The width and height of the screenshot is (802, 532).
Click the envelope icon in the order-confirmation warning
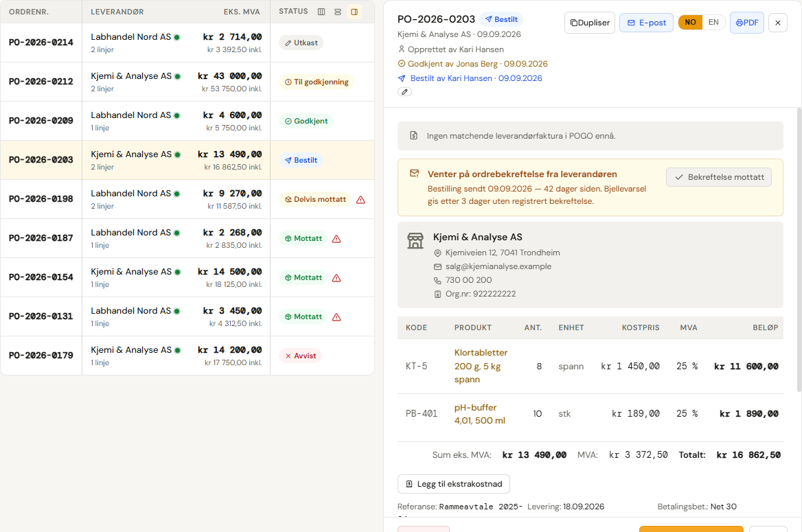tap(414, 174)
